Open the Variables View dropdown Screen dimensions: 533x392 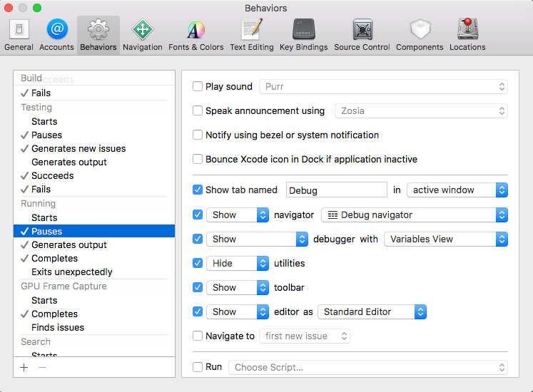click(x=445, y=239)
